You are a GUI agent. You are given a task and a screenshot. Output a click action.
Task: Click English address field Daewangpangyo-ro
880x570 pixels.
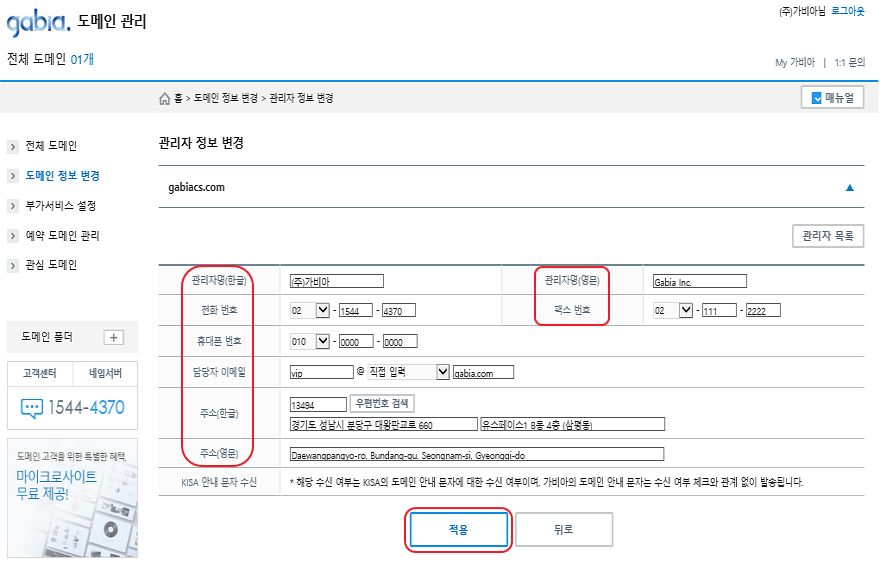pyautogui.click(x=477, y=454)
